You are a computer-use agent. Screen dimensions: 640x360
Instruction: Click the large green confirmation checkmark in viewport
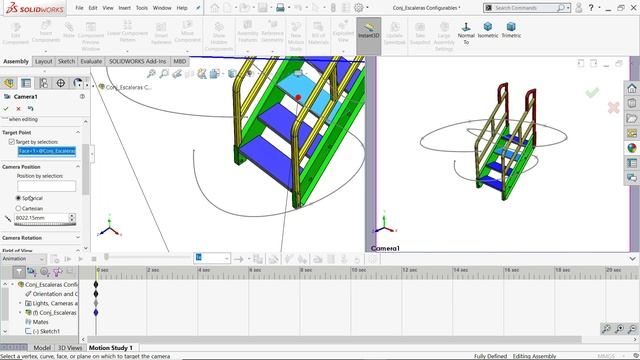point(592,93)
